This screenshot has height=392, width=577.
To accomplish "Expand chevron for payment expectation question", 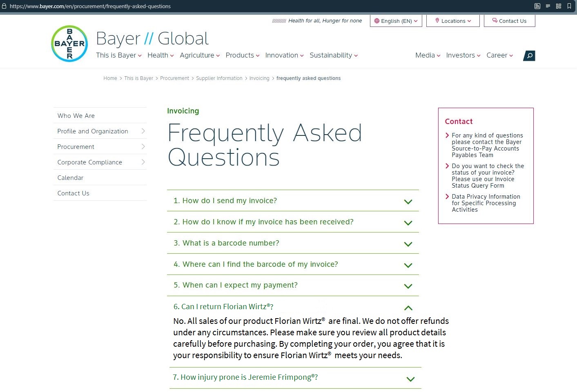I will 408,286.
